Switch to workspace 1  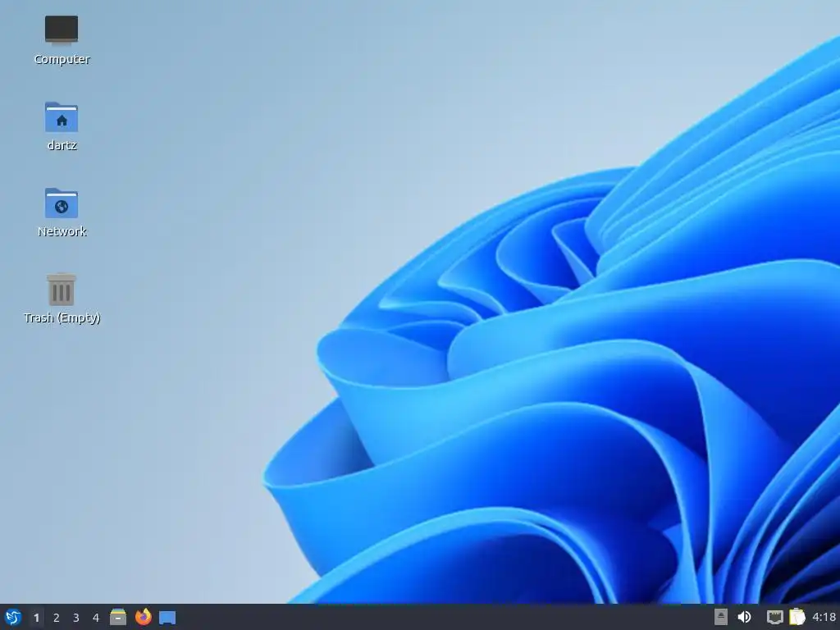click(x=36, y=618)
